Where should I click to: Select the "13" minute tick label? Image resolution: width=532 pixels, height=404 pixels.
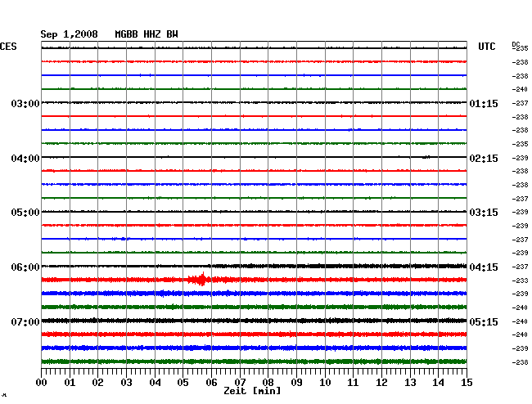[x=410, y=383]
